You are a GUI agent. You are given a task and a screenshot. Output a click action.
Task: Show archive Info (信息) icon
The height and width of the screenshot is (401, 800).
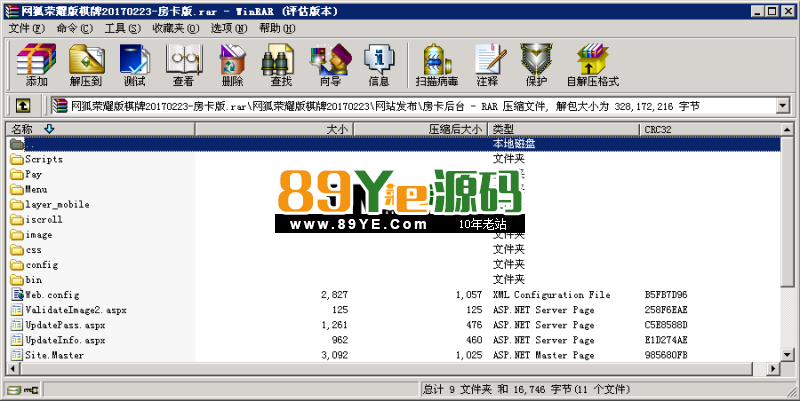coord(379,65)
